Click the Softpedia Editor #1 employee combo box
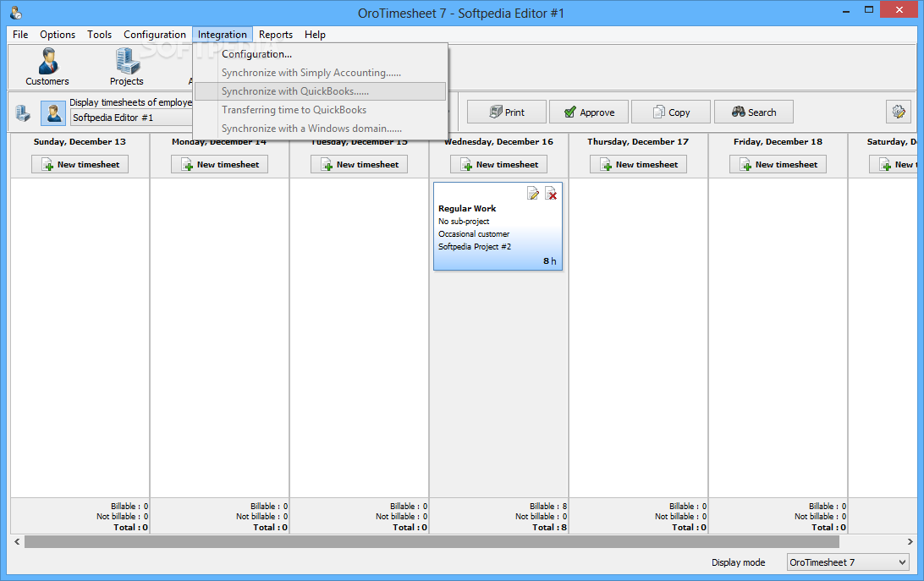 tap(132, 118)
